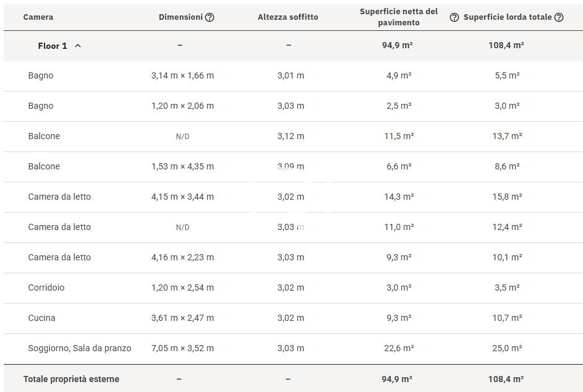Screen dimensions: 583x392
Task: Click the Camera column header
Action: tap(38, 17)
